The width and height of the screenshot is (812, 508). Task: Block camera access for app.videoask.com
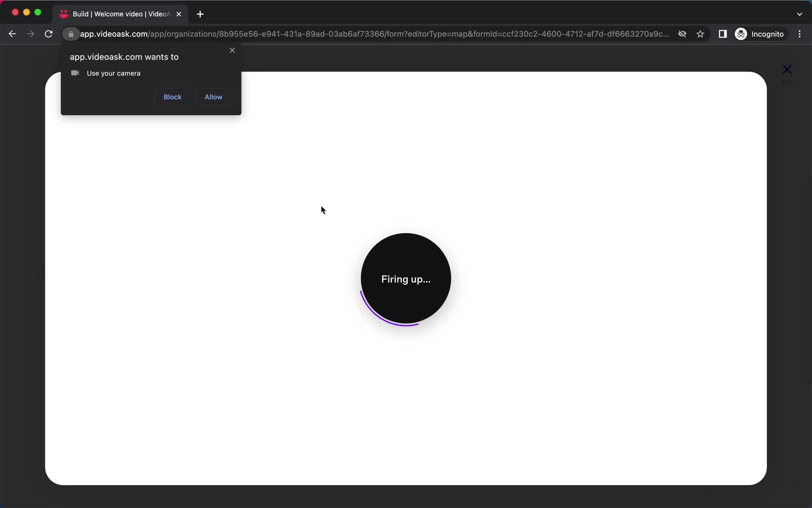(173, 97)
